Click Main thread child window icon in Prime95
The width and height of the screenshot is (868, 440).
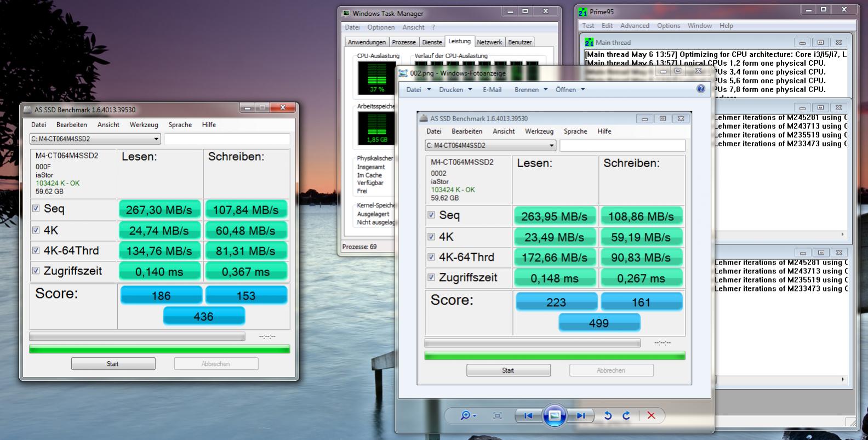589,42
